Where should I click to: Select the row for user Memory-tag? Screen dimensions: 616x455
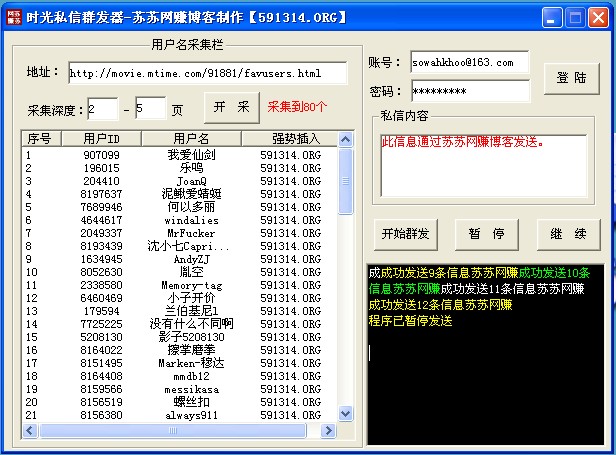click(180, 285)
